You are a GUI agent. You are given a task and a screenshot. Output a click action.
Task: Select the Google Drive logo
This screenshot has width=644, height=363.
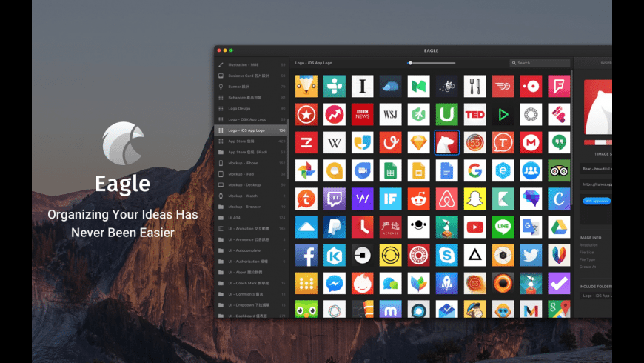(x=559, y=227)
